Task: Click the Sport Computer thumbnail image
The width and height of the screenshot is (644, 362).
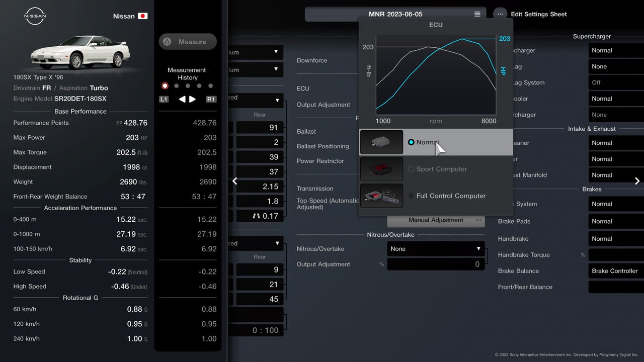Action: click(x=381, y=169)
